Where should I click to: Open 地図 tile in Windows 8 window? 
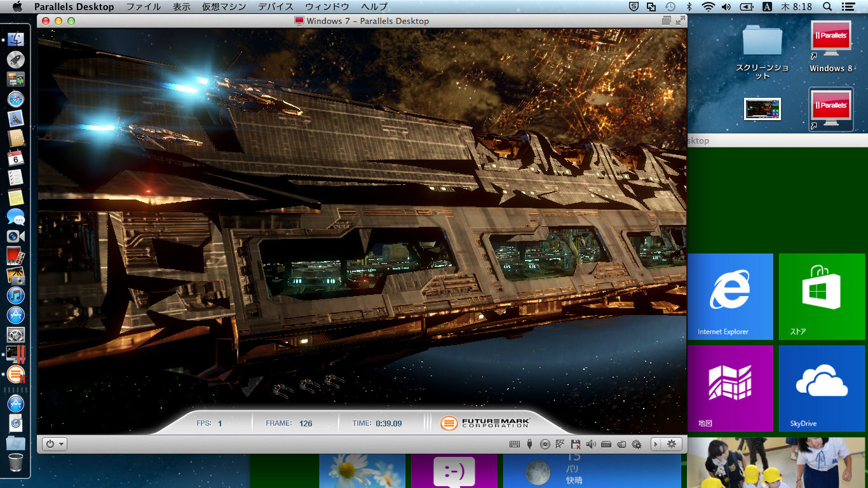coord(731,388)
